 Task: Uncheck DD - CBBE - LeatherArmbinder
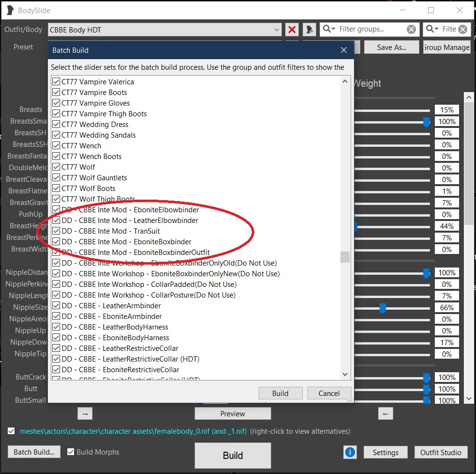(56, 305)
